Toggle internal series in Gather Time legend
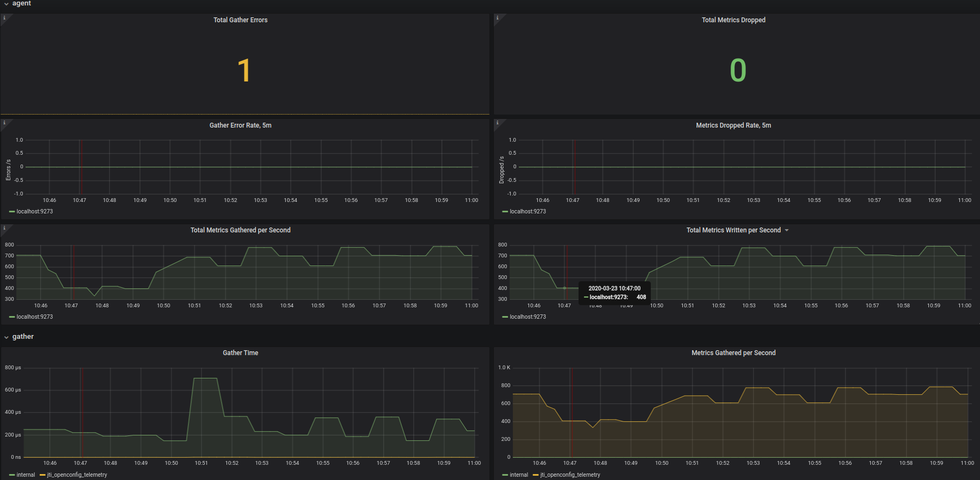This screenshot has width=980, height=480. click(26, 475)
